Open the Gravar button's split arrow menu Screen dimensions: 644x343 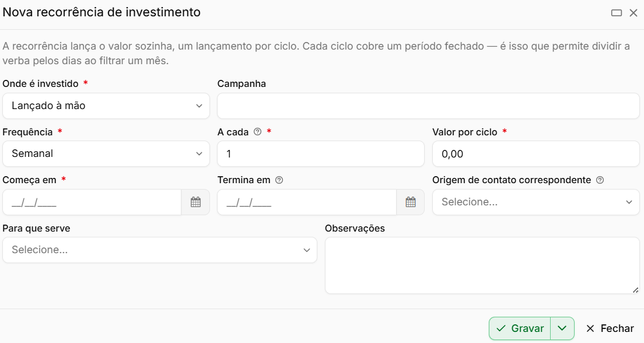coord(562,328)
